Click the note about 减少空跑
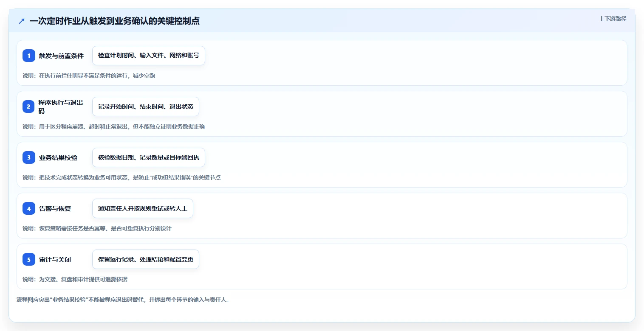The height and width of the screenshot is (331, 644). tap(89, 76)
